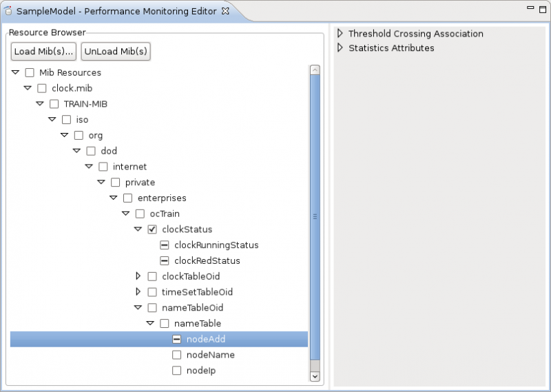
Task: Click UnLoad Mib(s) button
Action: click(x=116, y=52)
